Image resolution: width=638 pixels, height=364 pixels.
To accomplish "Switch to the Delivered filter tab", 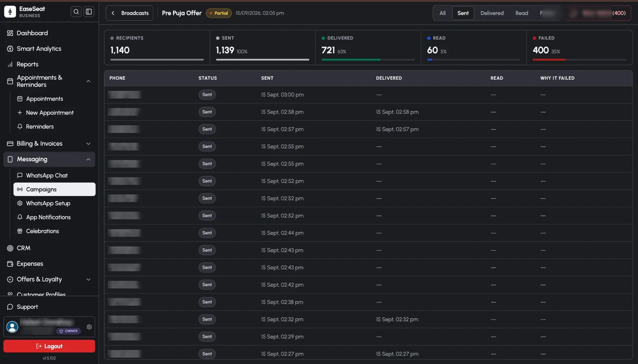I will 492,13.
